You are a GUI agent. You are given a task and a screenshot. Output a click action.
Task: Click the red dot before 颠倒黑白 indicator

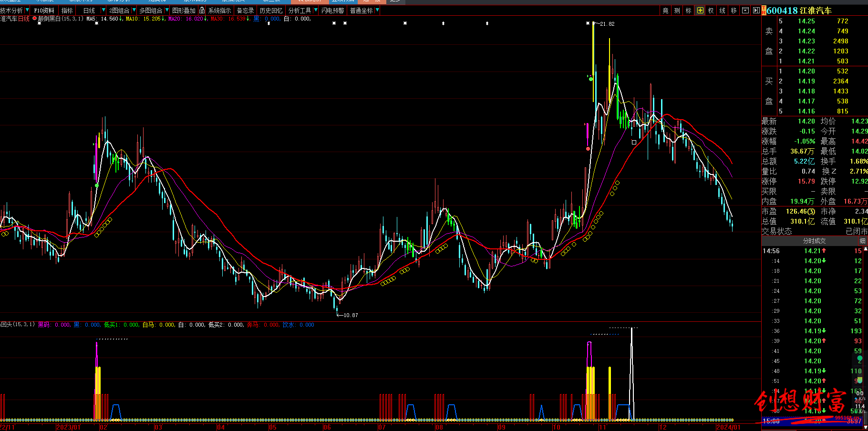click(x=34, y=19)
